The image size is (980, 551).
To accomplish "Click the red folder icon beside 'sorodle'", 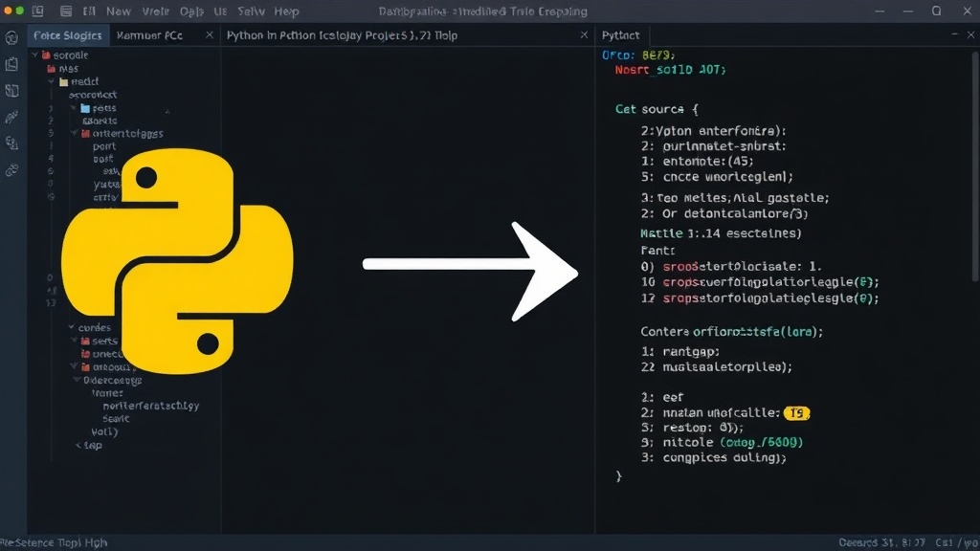I will click(46, 55).
